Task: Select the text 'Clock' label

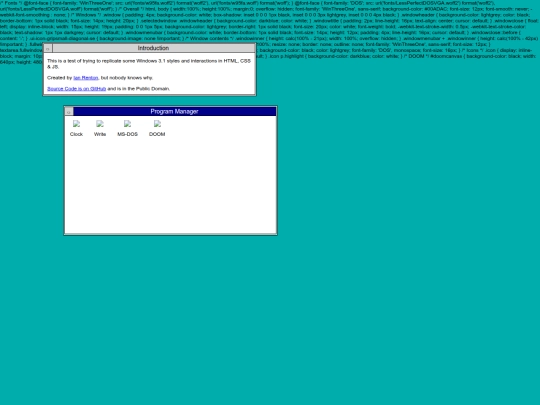Action: pos(76,134)
